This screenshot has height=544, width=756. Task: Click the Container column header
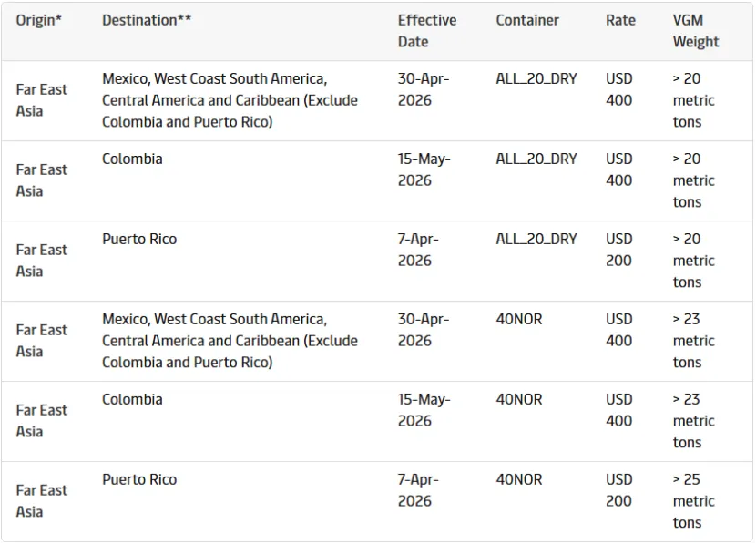tap(527, 20)
